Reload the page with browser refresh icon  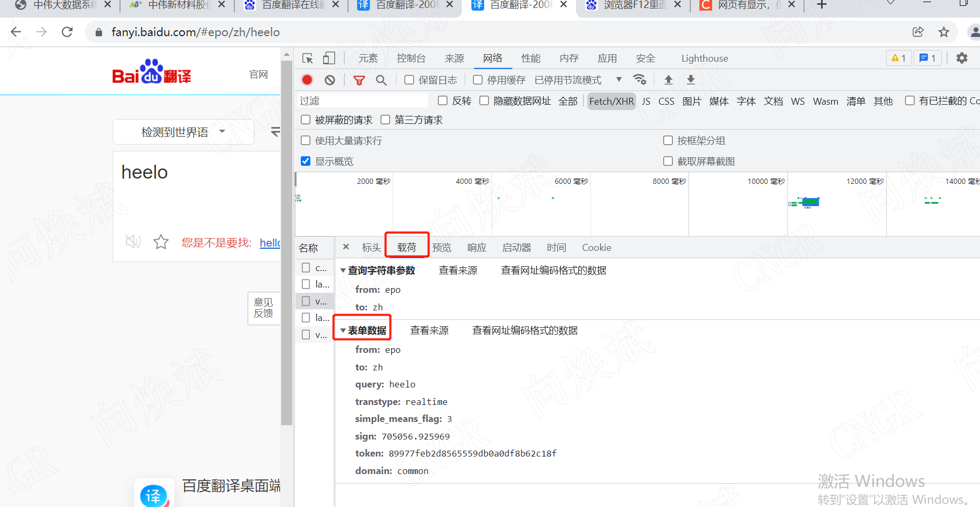[67, 32]
